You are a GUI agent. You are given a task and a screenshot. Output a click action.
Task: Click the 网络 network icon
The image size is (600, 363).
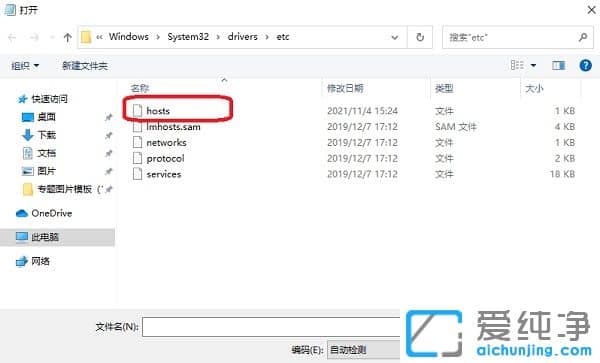(x=22, y=261)
